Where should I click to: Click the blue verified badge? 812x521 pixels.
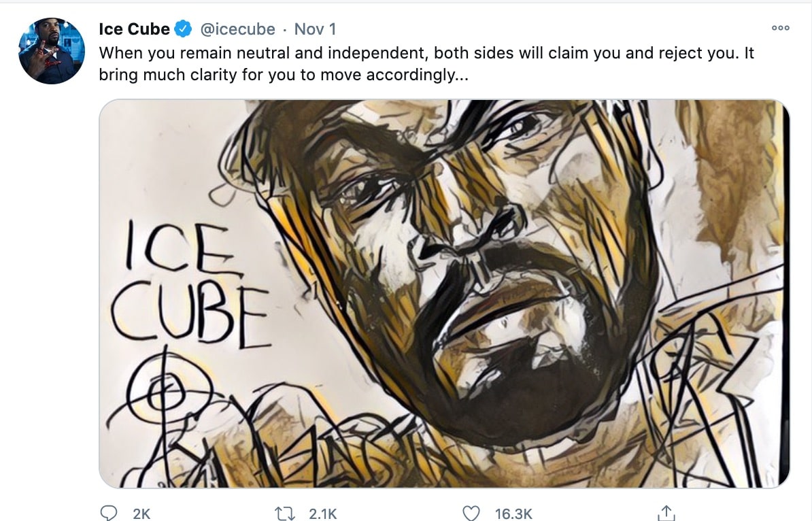click(x=182, y=29)
